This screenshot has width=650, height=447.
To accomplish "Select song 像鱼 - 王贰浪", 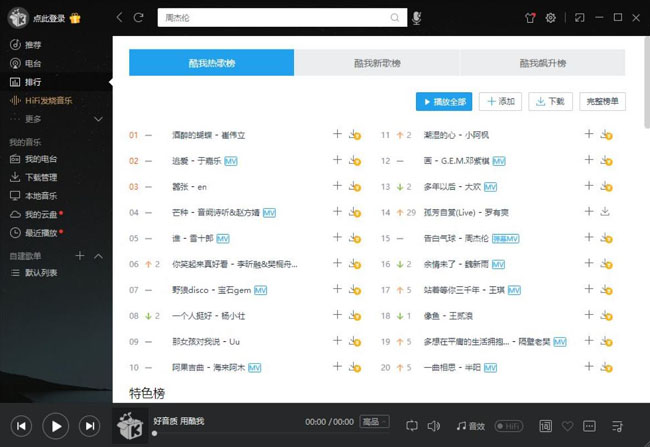I will (x=448, y=316).
